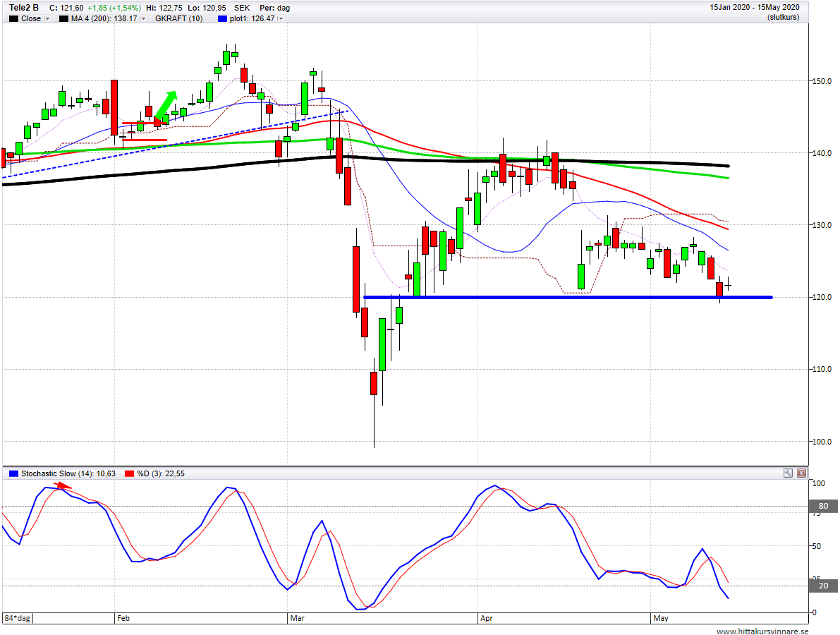Click the 20 oversold level marker
The image size is (840, 635).
point(823,586)
